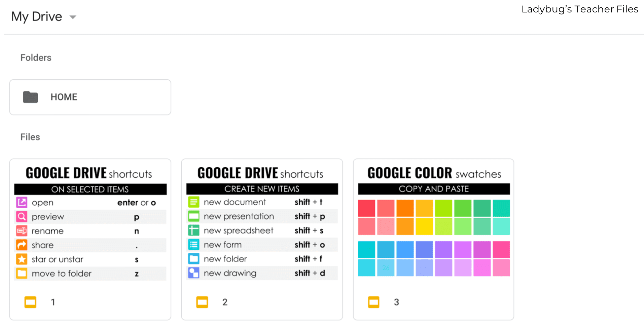The width and height of the screenshot is (644, 335).
Task: Click the gray HOME folder icon
Action: [x=30, y=97]
